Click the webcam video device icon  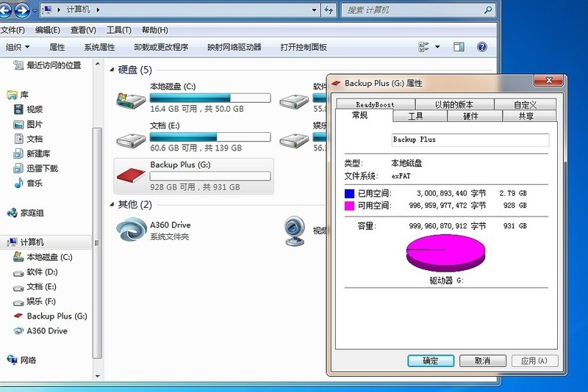(295, 230)
